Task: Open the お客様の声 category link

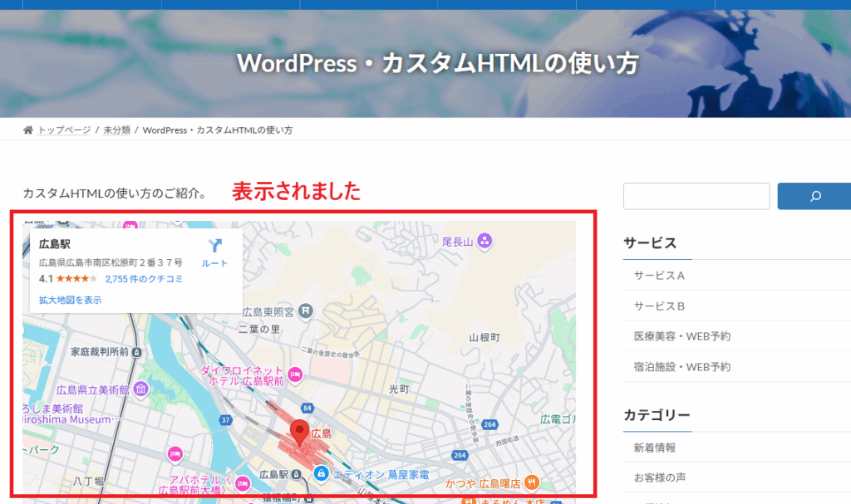Action: click(659, 477)
